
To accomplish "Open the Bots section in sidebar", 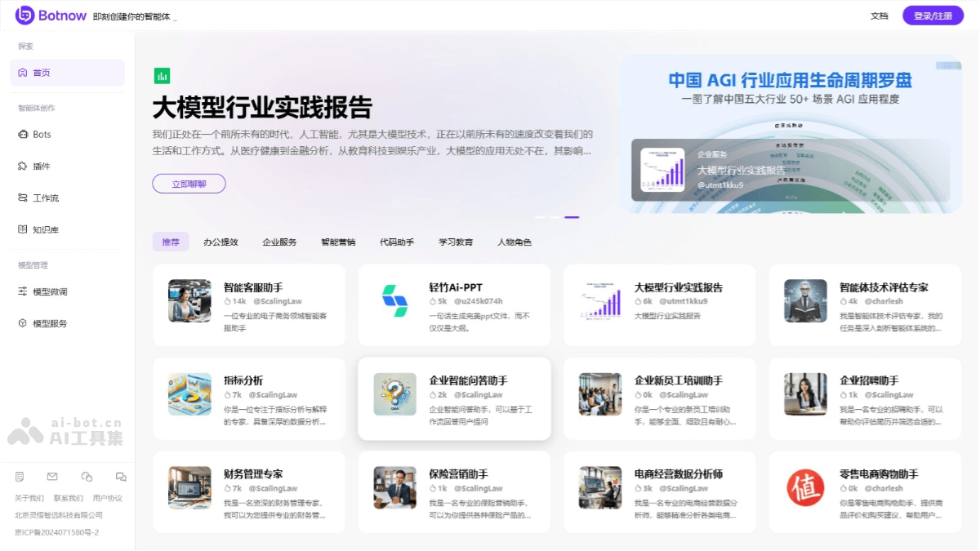I will 41,135.
